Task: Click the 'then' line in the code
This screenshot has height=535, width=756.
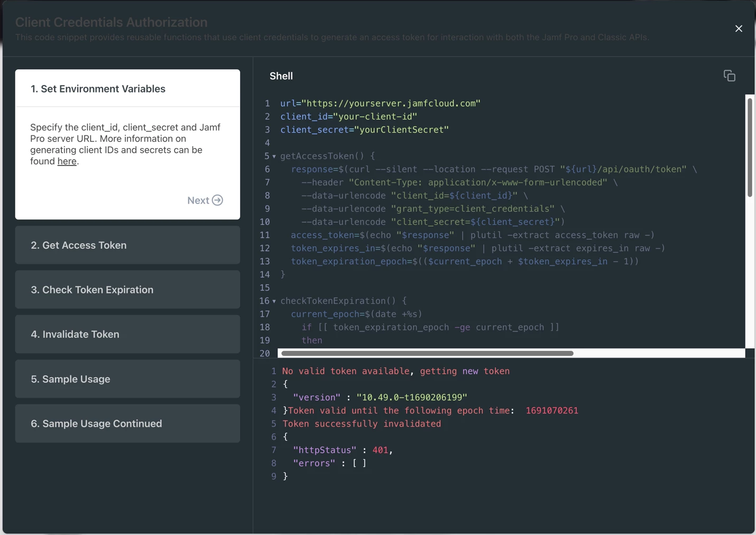Action: (312, 340)
